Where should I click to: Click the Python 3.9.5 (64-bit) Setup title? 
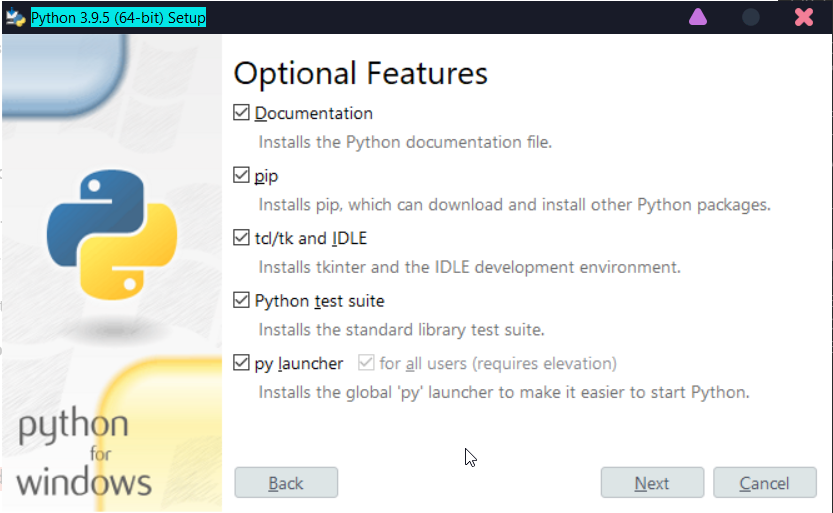point(118,18)
